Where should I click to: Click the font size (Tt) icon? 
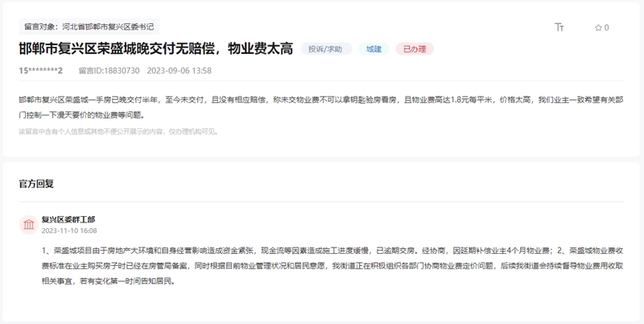point(559,27)
